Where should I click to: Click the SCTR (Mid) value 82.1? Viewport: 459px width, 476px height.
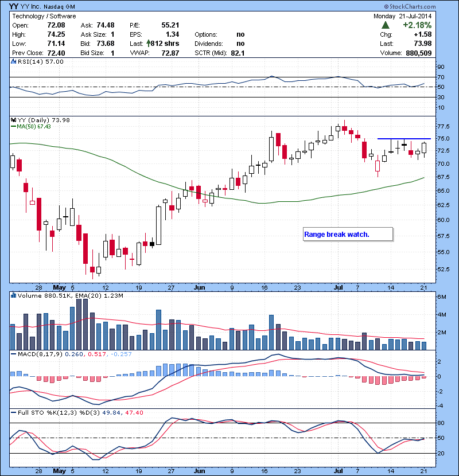click(x=238, y=53)
